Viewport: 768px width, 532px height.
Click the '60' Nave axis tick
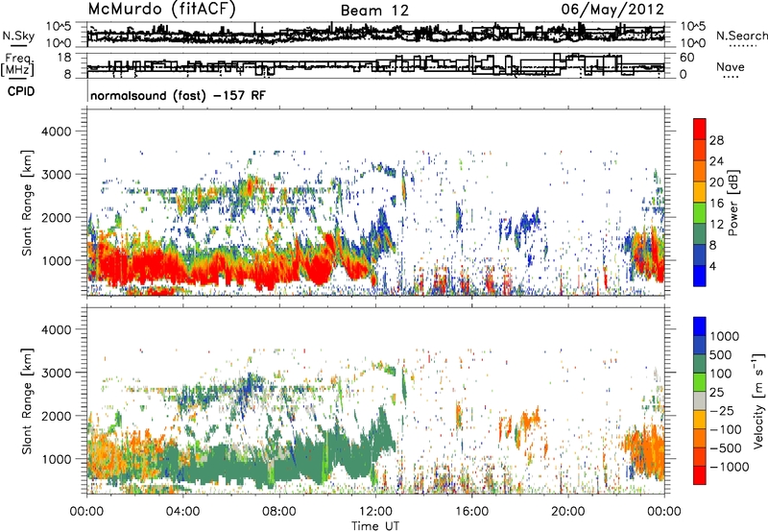tap(687, 58)
